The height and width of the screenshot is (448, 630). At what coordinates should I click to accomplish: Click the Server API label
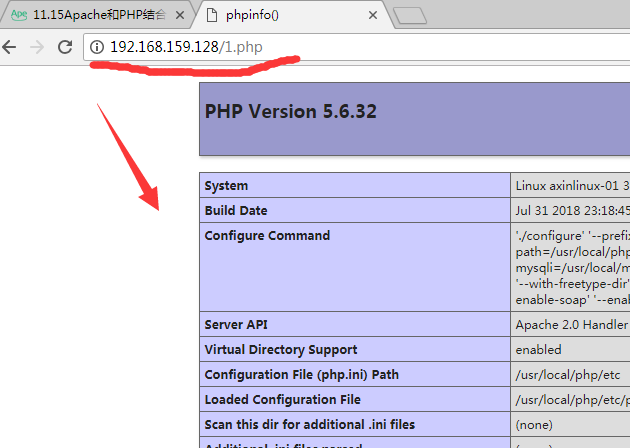coord(236,325)
